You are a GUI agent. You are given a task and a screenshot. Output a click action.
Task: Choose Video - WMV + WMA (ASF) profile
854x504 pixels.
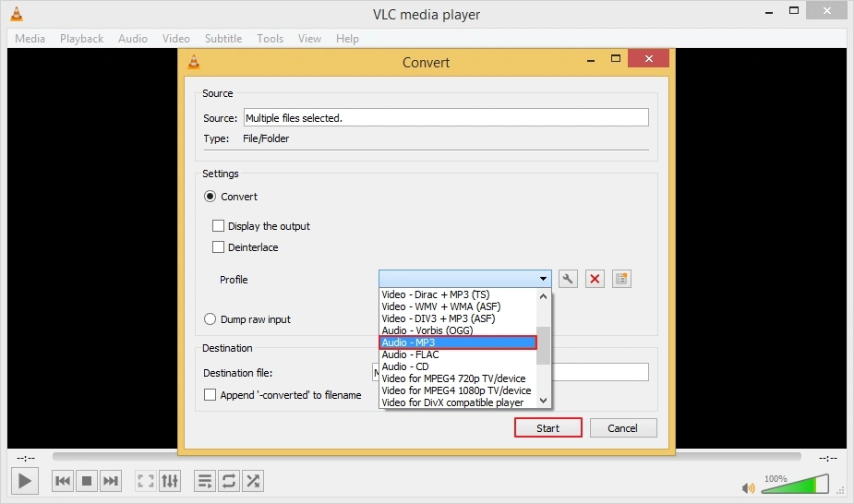click(x=458, y=306)
